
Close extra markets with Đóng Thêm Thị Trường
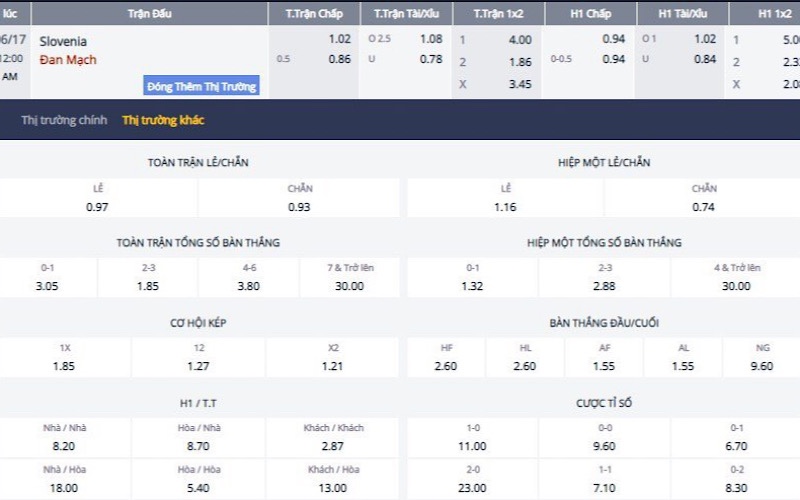tap(202, 86)
